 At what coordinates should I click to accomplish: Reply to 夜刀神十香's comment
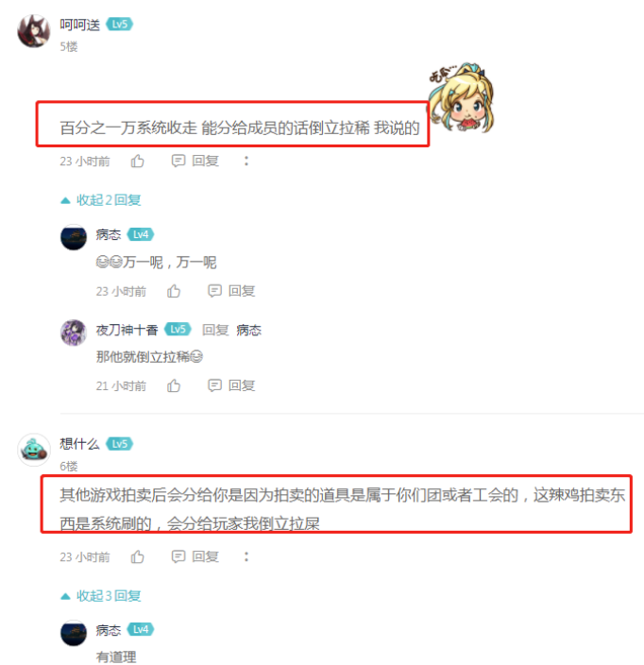231,386
